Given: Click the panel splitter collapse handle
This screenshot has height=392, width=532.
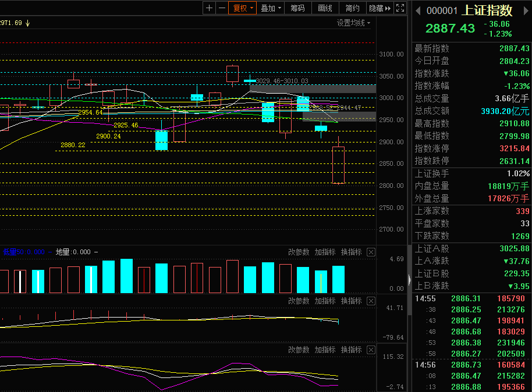Looking at the screenshot, I should [x=410, y=280].
